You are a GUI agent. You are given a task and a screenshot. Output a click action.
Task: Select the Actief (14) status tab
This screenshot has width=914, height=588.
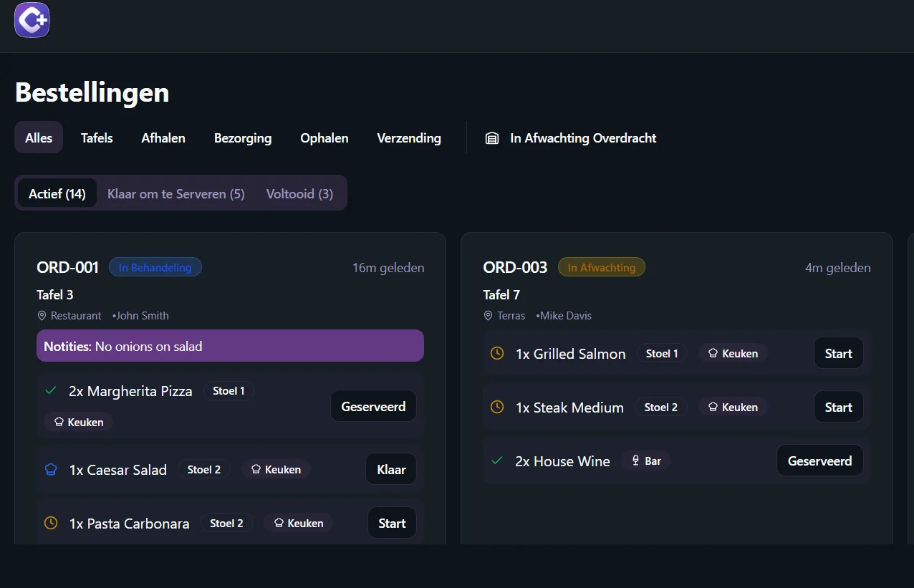tap(57, 193)
